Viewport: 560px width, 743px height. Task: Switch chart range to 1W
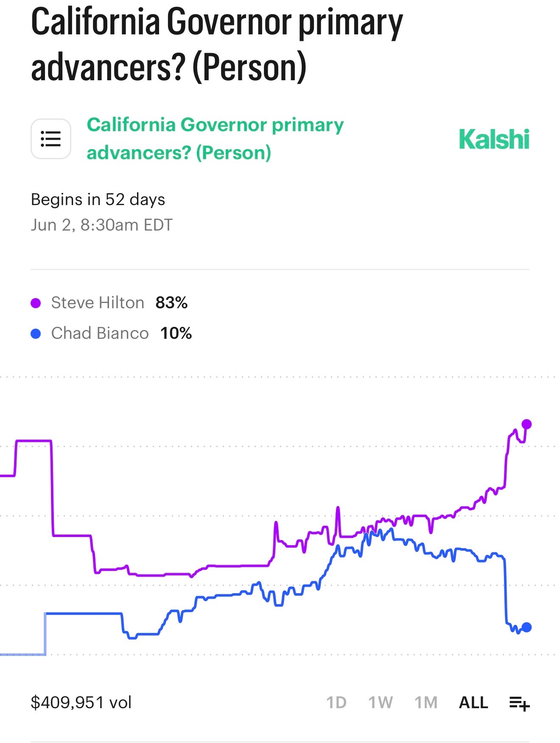tap(380, 703)
